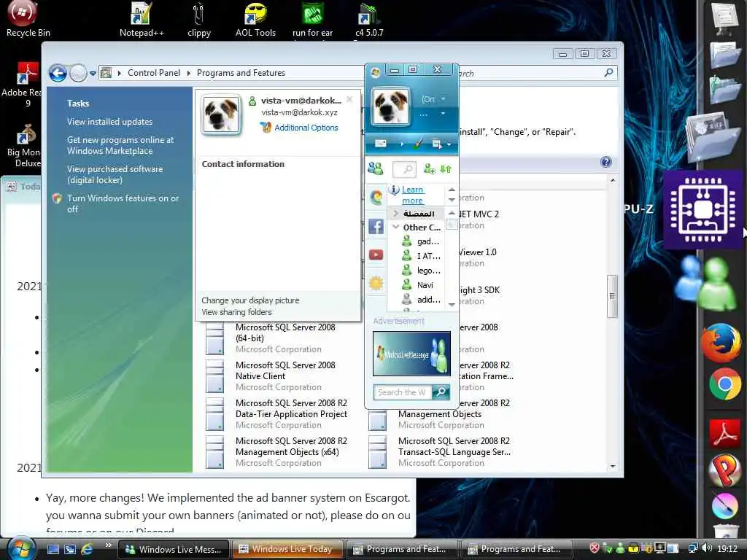Viewport: 747px width, 560px height.
Task: Open the Facebook tab in Messenger sidebar
Action: 376,227
